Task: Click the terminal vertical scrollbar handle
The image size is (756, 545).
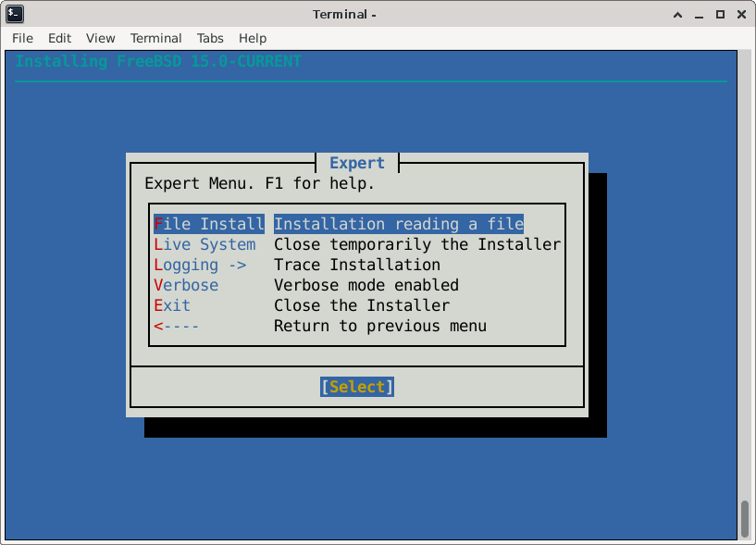Action: click(x=744, y=518)
